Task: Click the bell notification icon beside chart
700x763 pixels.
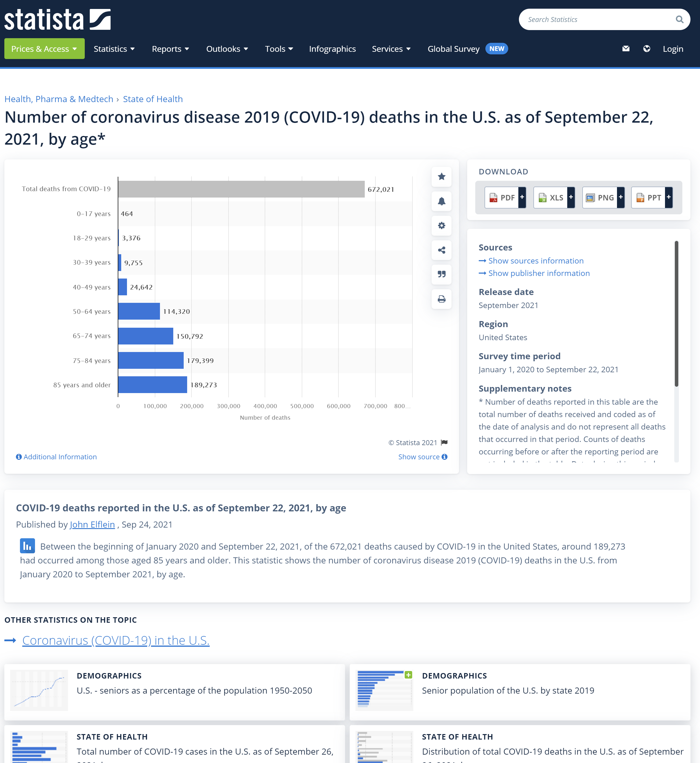Action: (x=441, y=201)
